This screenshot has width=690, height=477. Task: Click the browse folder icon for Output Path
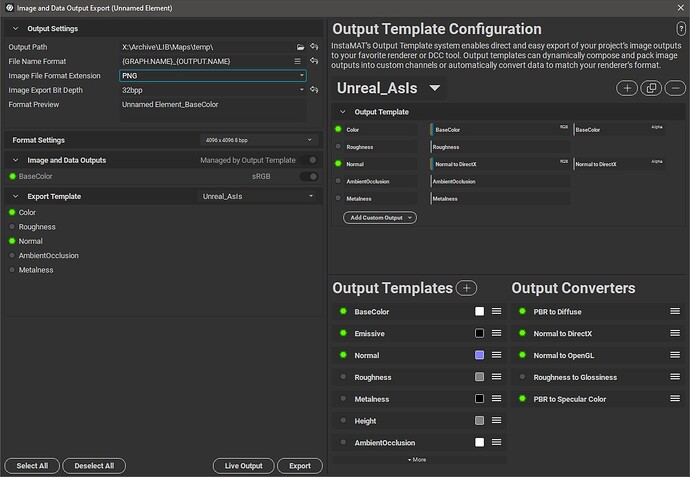pos(300,47)
